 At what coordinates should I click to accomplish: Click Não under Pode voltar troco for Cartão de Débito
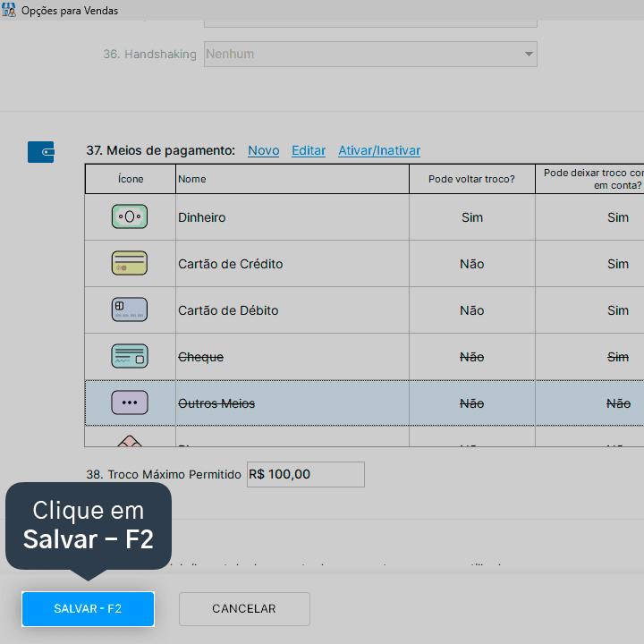[472, 310]
